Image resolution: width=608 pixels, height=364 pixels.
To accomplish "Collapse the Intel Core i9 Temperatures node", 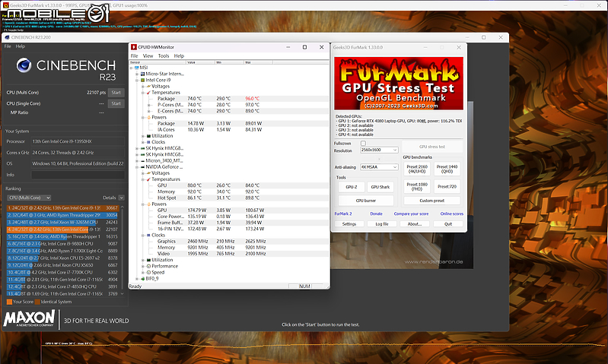I will [143, 93].
